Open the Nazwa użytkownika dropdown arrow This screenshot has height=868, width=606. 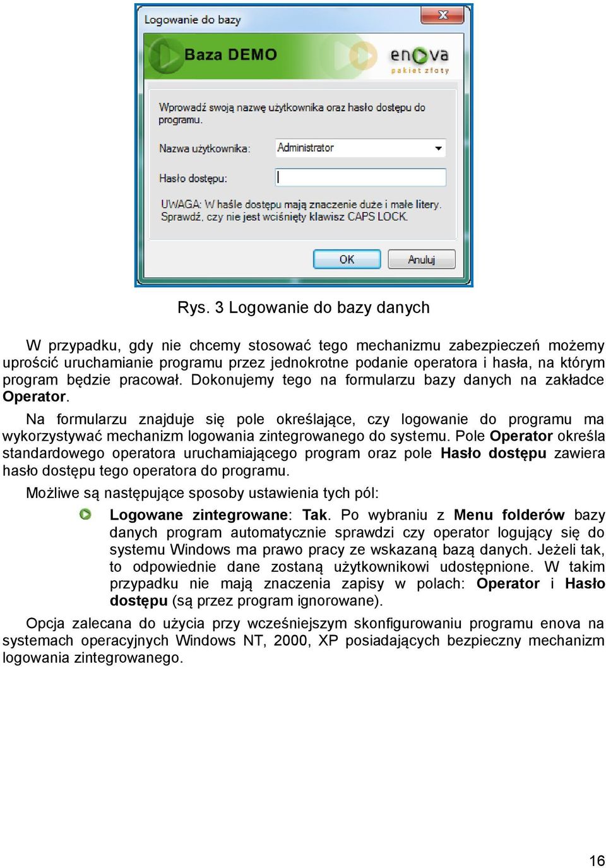(438, 148)
